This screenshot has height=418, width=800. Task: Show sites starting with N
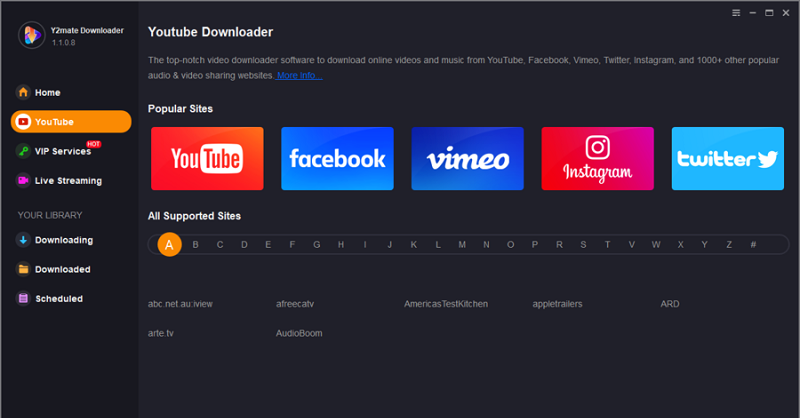(x=486, y=244)
